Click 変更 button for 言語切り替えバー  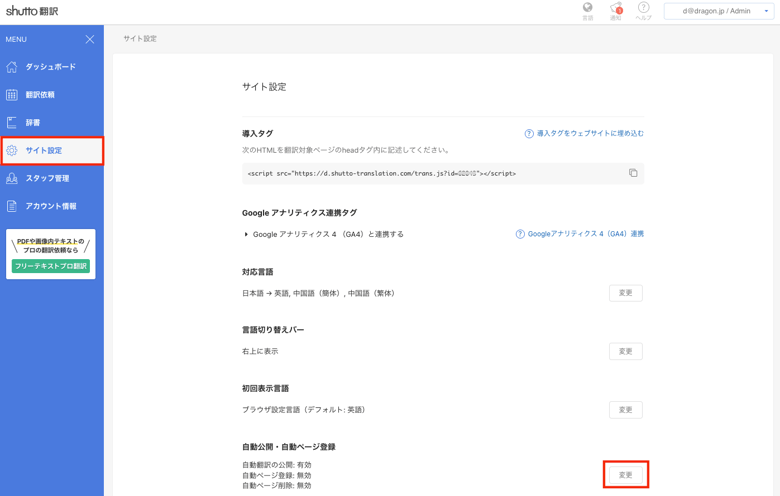(x=626, y=351)
